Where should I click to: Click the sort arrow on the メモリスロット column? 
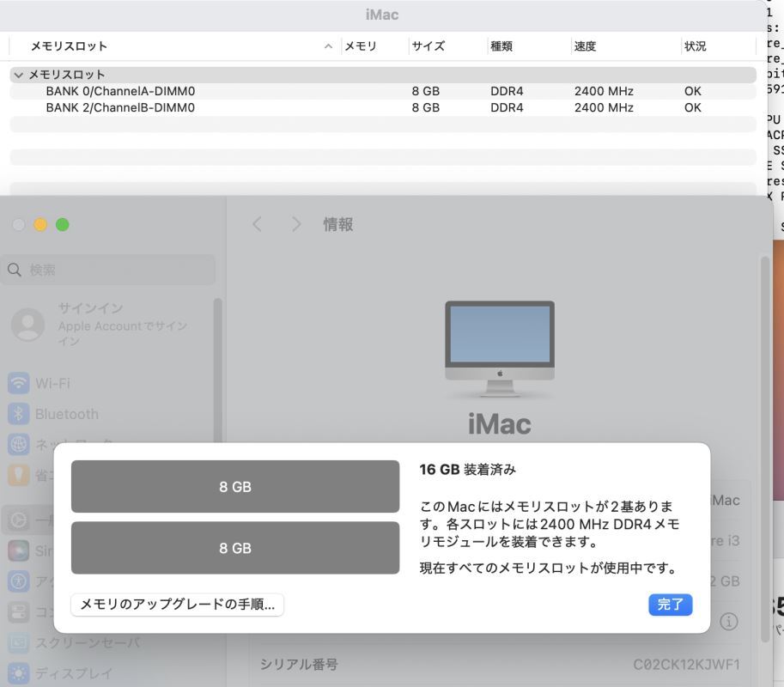coord(327,46)
